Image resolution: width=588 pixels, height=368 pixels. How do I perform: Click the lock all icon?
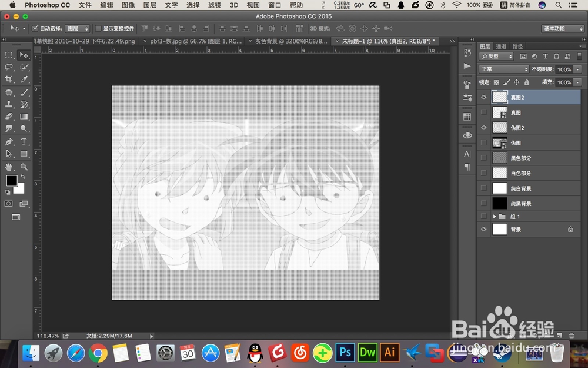[x=526, y=82]
